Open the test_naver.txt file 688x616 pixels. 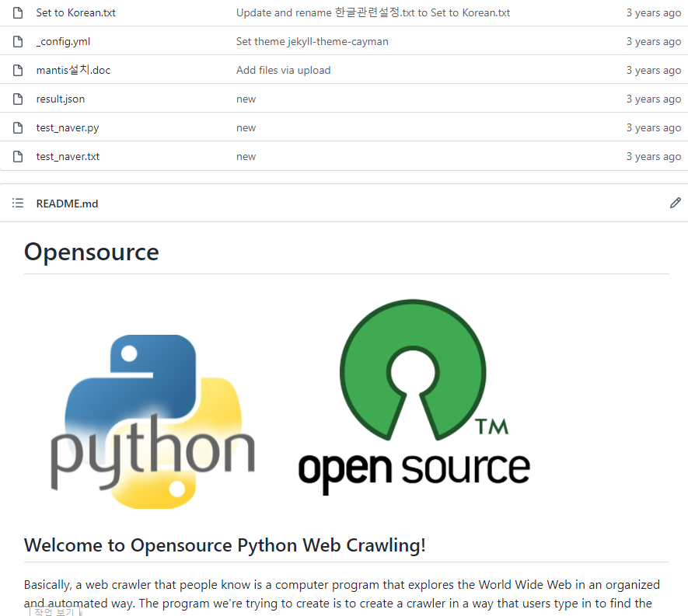pos(68,156)
